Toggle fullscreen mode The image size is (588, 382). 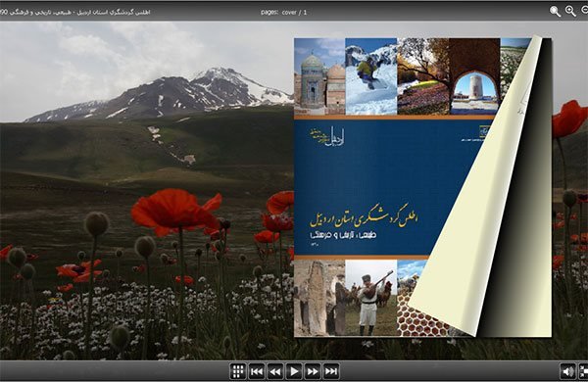click(583, 371)
